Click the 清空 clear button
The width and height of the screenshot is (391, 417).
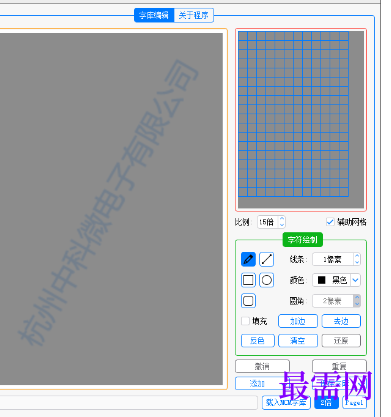(x=298, y=341)
